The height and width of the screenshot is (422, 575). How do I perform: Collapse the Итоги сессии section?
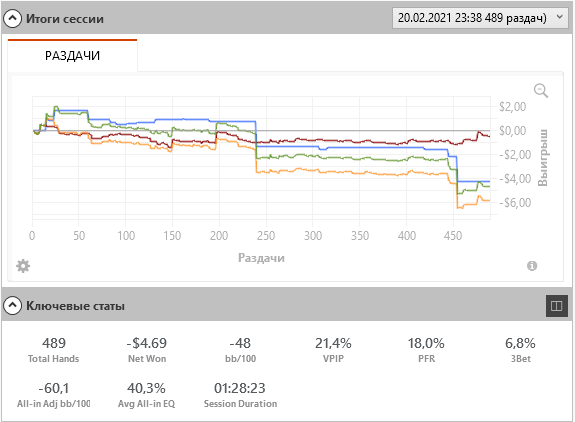click(x=12, y=18)
